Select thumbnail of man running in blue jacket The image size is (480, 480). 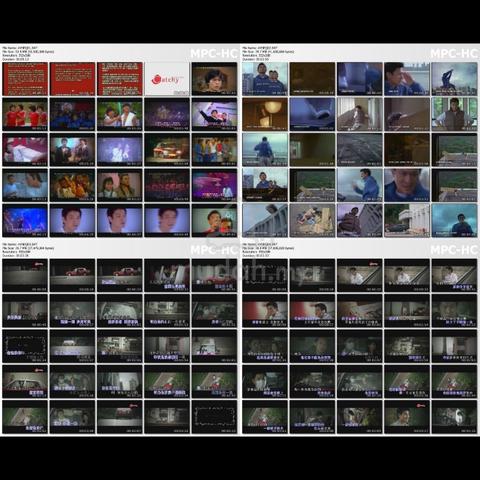pos(360,185)
